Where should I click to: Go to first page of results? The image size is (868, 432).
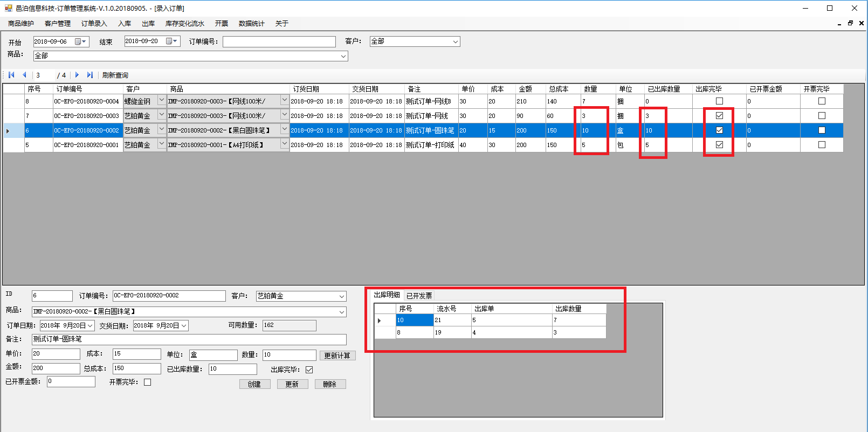click(11, 75)
